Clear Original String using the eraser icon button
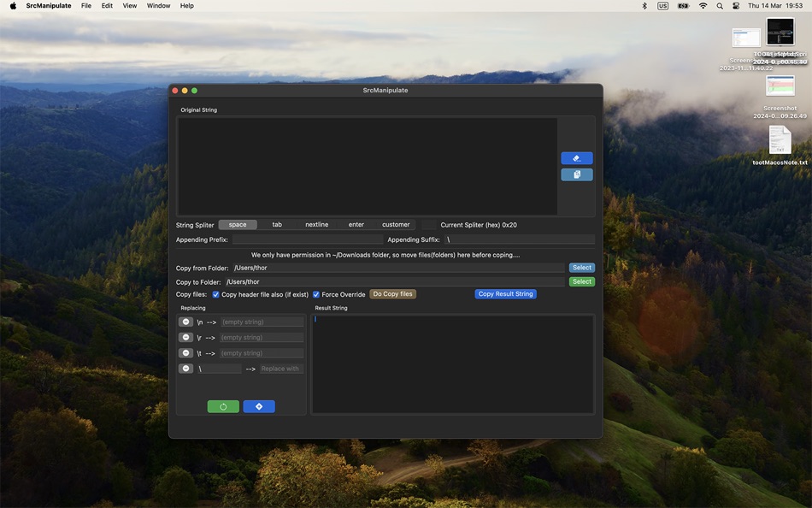Image resolution: width=812 pixels, height=508 pixels. point(576,157)
